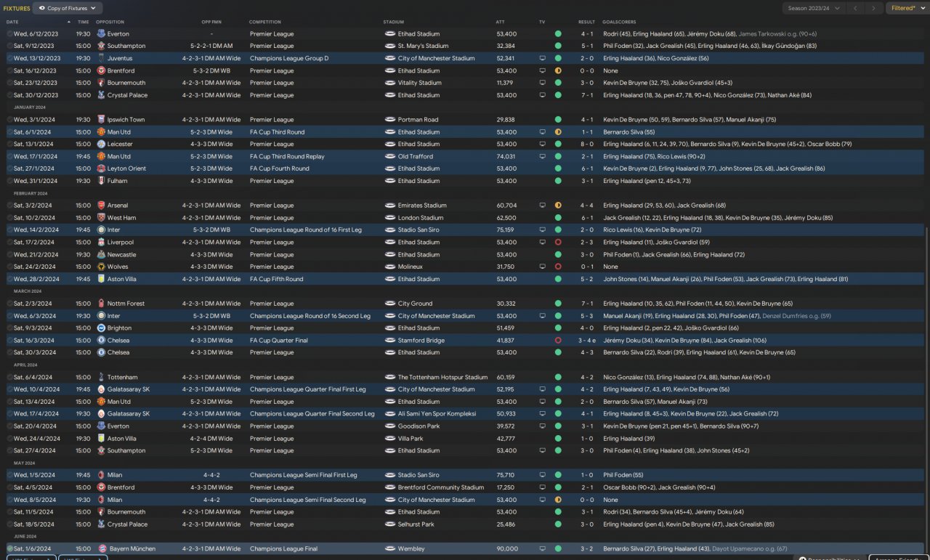Screen dimensions: 930x560
Task: Click the Southampton badge on the 9/12/2023 fixture
Action: pos(101,46)
